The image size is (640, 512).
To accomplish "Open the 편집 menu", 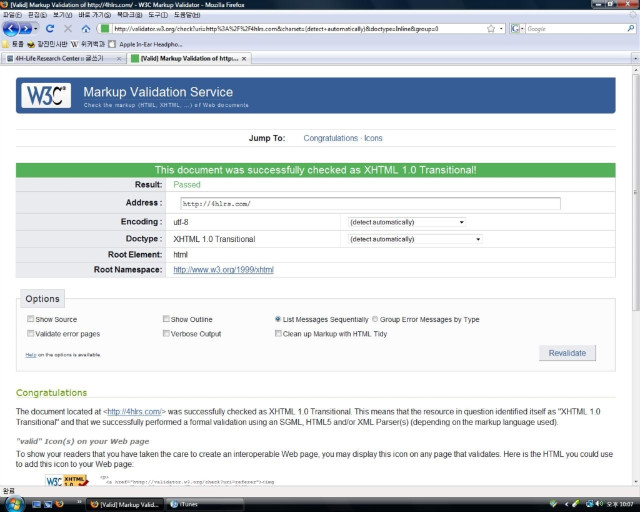I will point(37,15).
